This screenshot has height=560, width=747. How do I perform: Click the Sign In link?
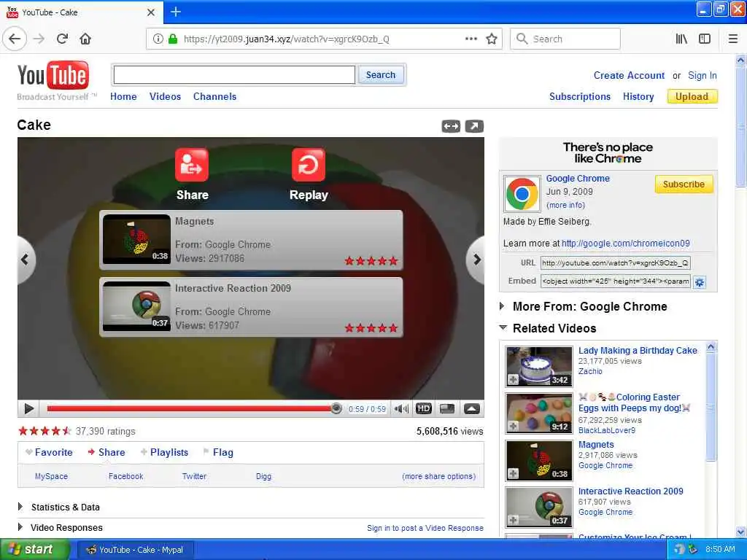(x=703, y=75)
